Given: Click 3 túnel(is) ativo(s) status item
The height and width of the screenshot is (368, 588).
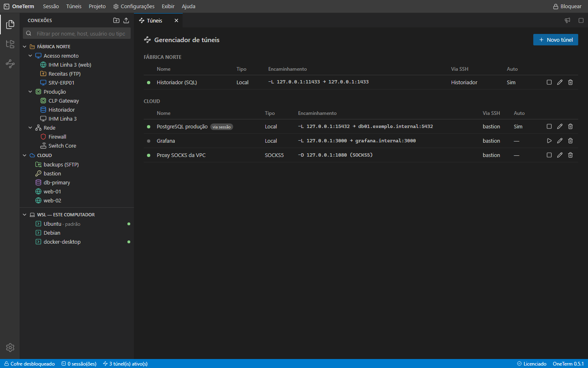Looking at the screenshot, I should 125,364.
